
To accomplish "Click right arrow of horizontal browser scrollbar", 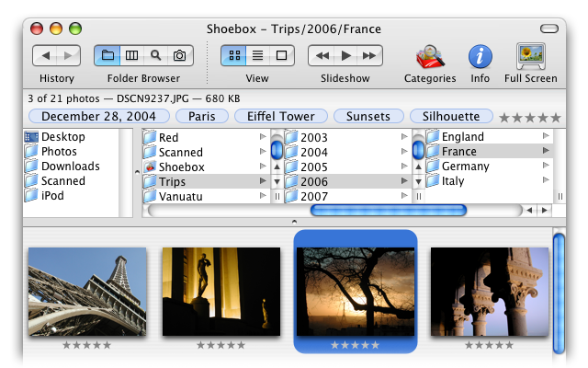I will click(545, 211).
